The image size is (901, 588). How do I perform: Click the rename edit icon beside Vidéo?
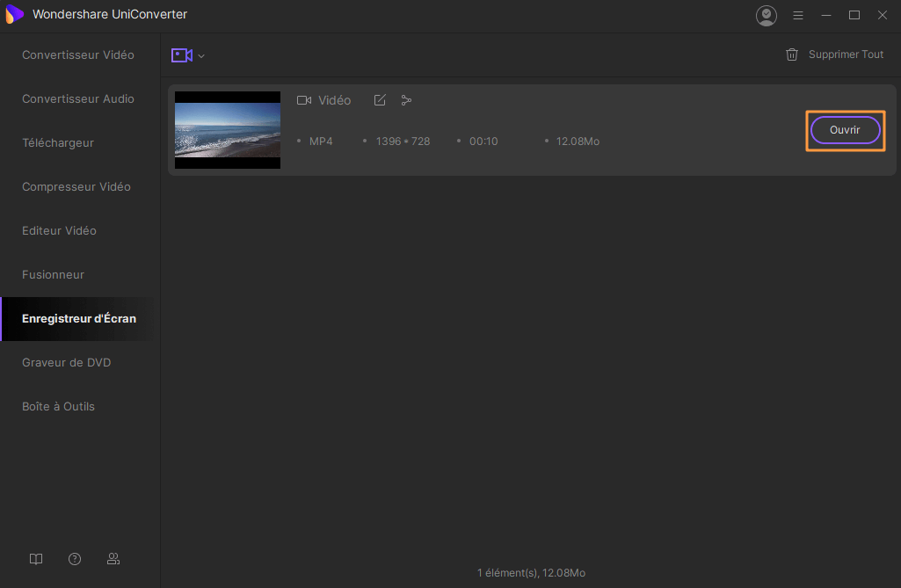pyautogui.click(x=380, y=100)
